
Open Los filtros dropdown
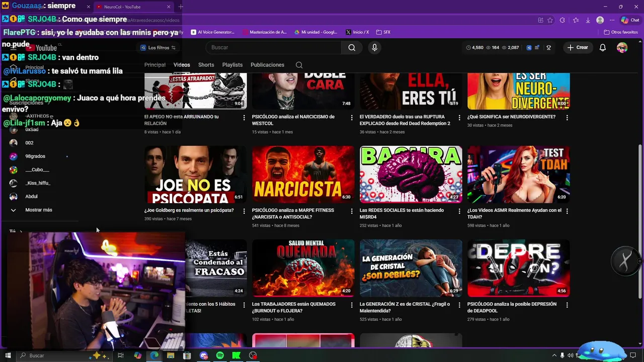[158, 48]
